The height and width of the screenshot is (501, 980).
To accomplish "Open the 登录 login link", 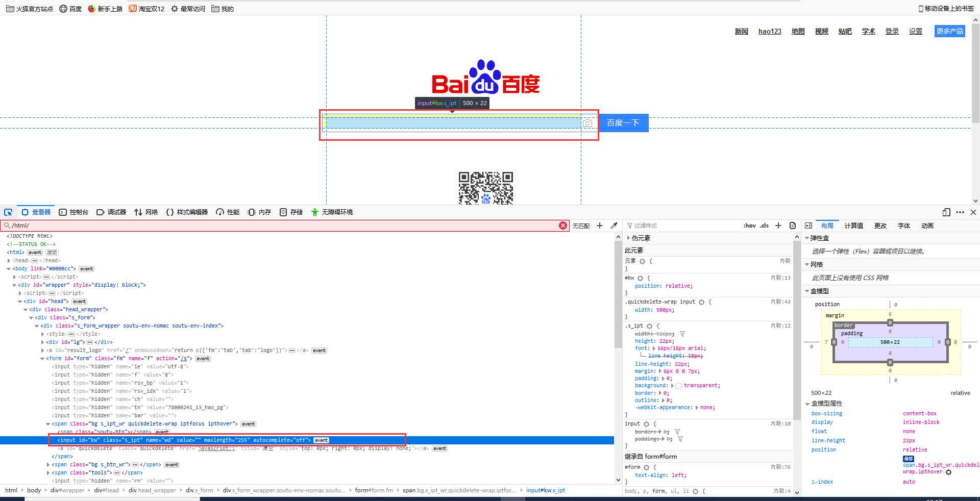I will (x=892, y=31).
